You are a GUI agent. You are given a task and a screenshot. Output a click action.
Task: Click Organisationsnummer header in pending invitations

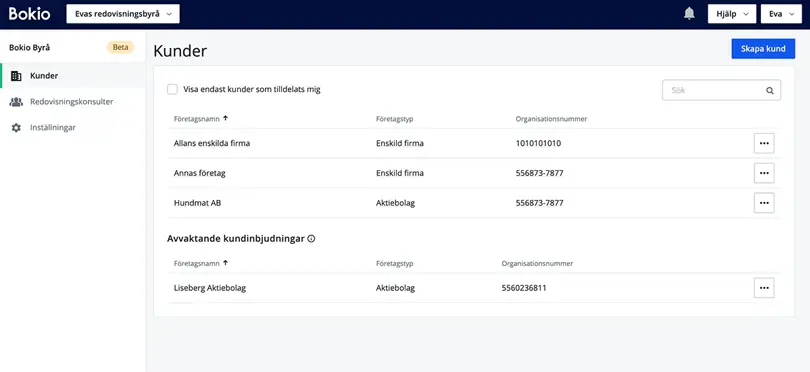pyautogui.click(x=537, y=264)
